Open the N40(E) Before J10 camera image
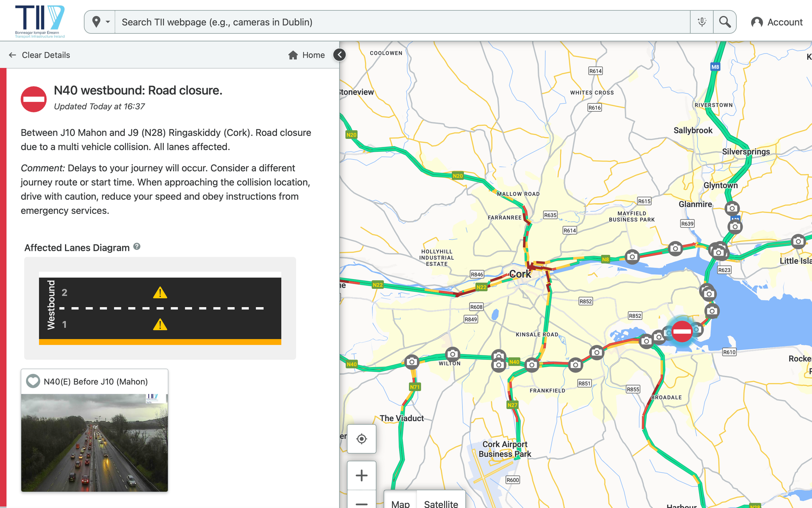The width and height of the screenshot is (812, 508). click(x=94, y=442)
